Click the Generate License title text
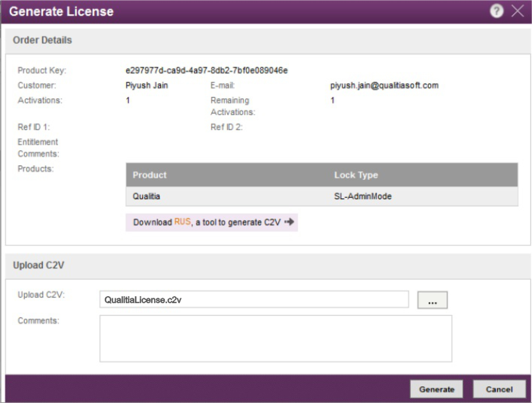The height and width of the screenshot is (403, 532). coord(61,12)
